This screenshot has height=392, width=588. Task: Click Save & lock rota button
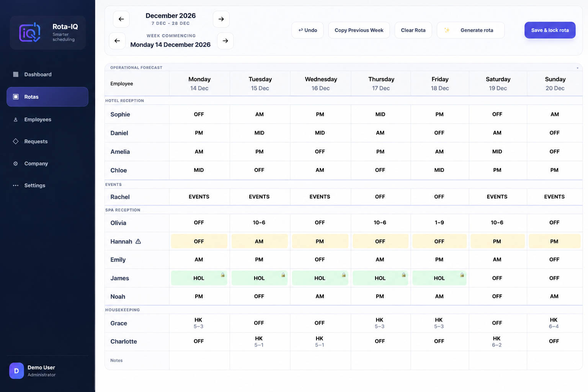pos(550,30)
